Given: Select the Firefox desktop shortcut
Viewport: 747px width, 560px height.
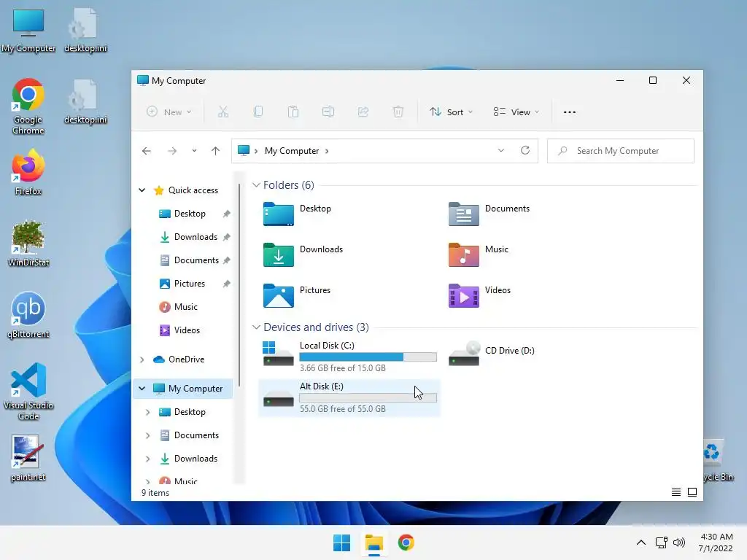Looking at the screenshot, I should 28,172.
